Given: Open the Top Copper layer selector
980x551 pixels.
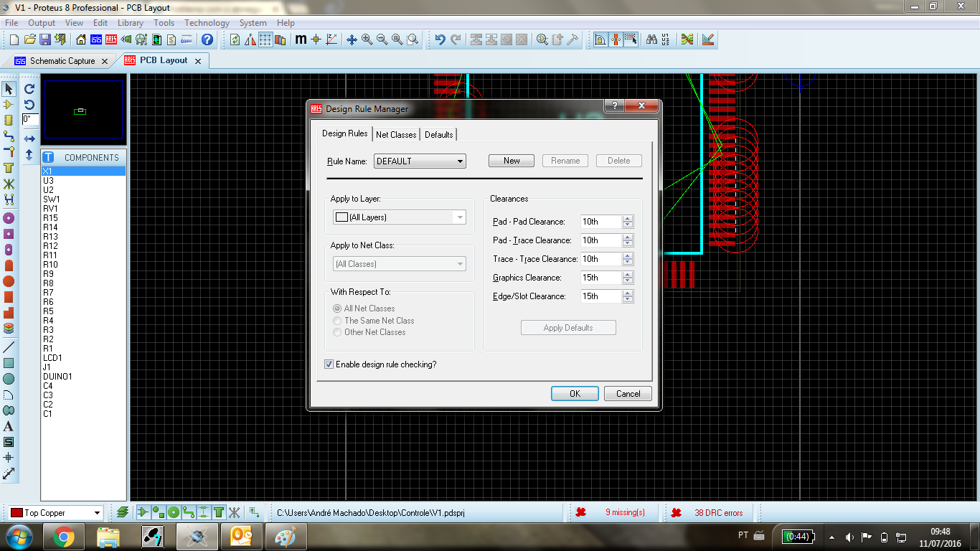Looking at the screenshot, I should (55, 513).
